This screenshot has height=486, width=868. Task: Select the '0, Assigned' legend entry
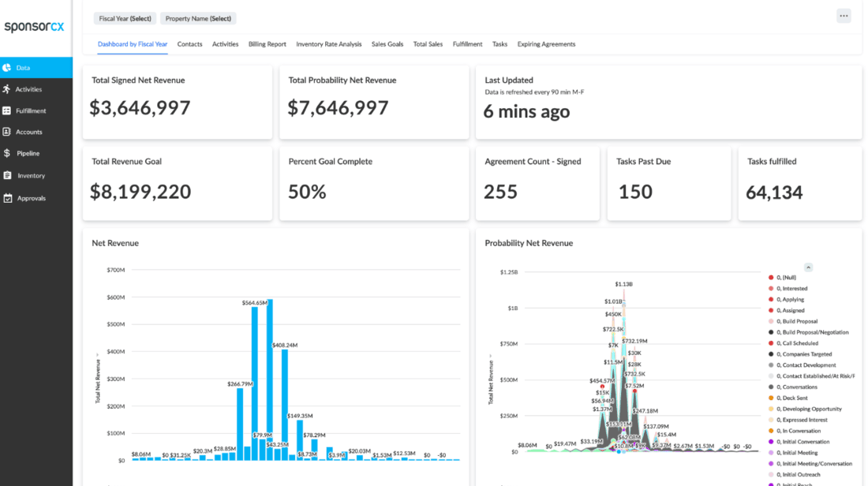click(787, 311)
